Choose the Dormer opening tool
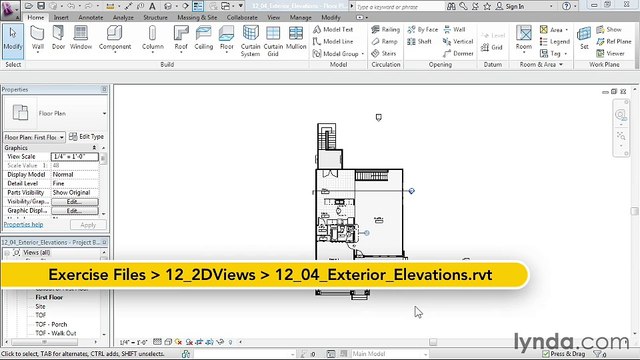The width and height of the screenshot is (640, 360). pos(458,53)
